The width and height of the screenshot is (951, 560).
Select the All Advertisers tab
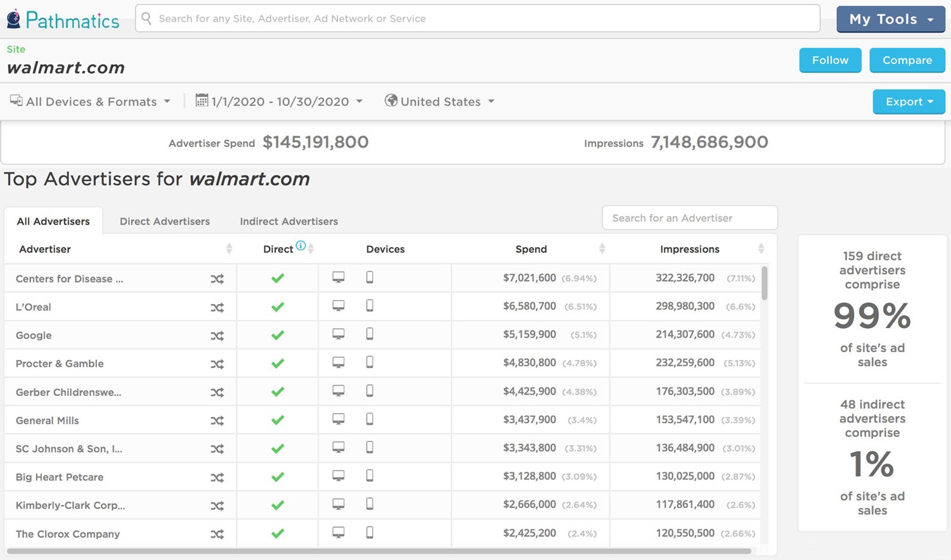[53, 221]
